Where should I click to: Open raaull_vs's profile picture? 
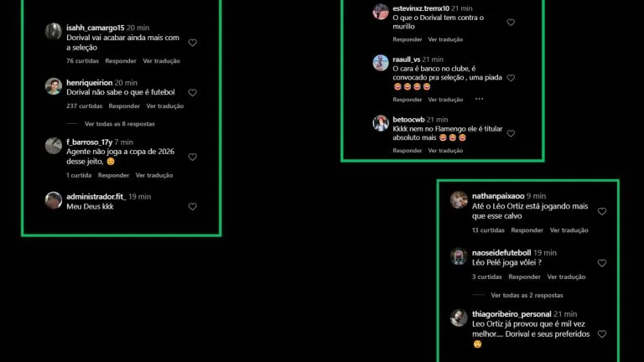tap(381, 63)
